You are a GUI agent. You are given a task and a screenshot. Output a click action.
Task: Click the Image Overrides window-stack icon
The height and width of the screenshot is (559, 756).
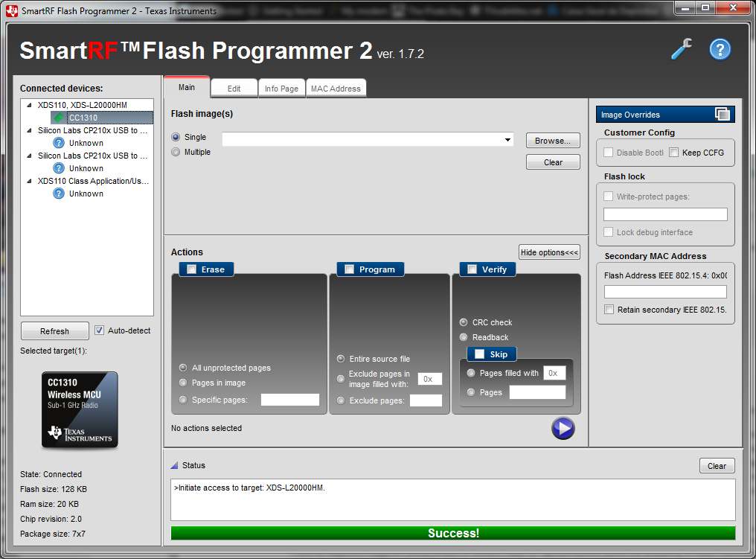(723, 115)
